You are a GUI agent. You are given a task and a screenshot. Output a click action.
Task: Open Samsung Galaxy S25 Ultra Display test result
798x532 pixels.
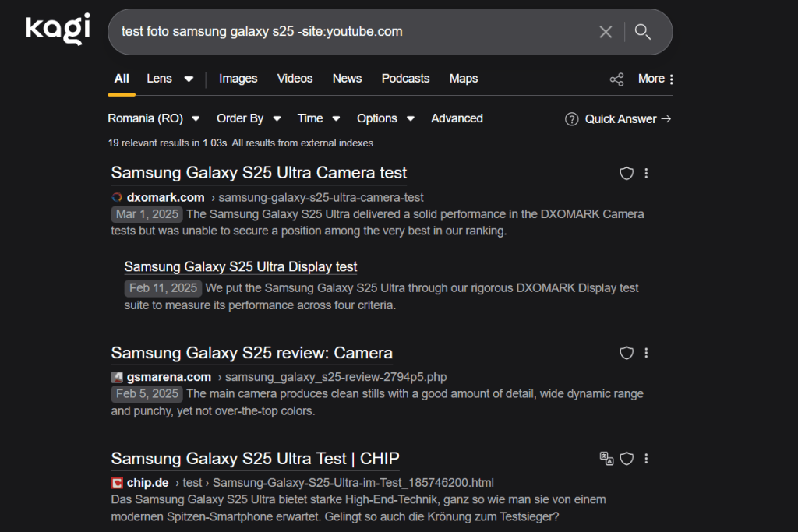[241, 267]
